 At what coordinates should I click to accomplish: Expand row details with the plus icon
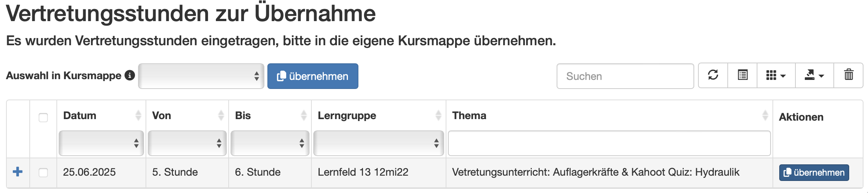click(18, 172)
